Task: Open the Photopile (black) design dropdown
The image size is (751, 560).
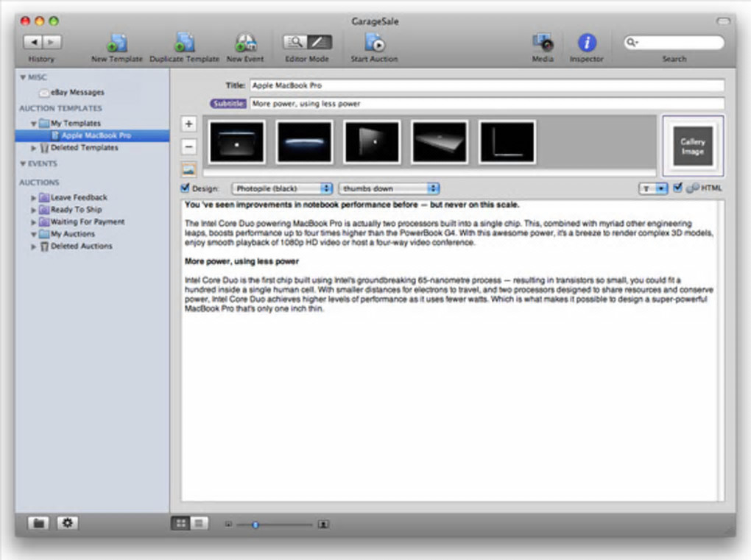Action: click(x=282, y=188)
